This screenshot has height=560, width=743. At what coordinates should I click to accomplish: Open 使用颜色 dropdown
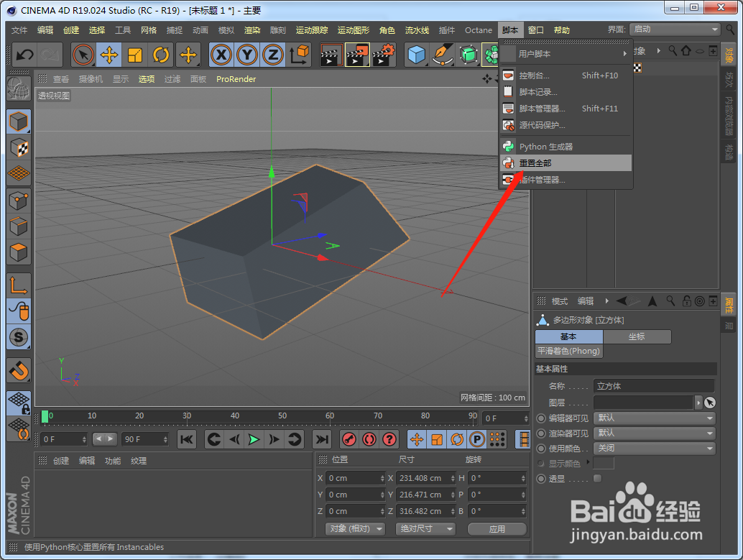[x=655, y=448]
